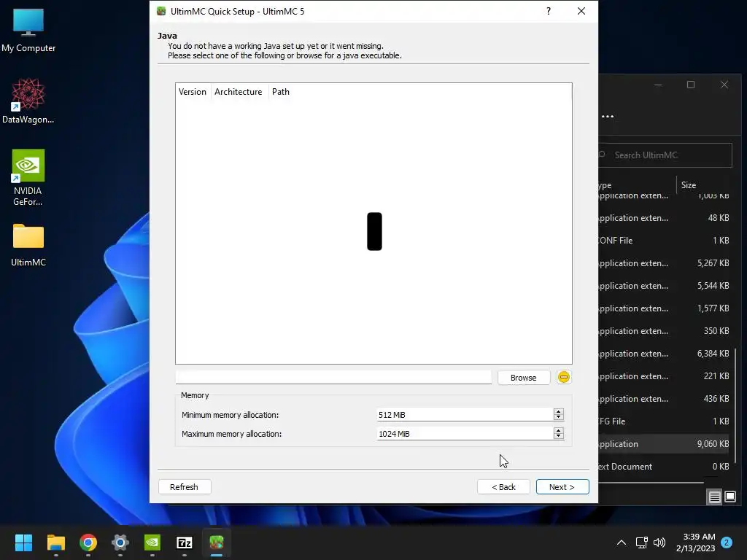Click the Back button in setup wizard

[503, 486]
